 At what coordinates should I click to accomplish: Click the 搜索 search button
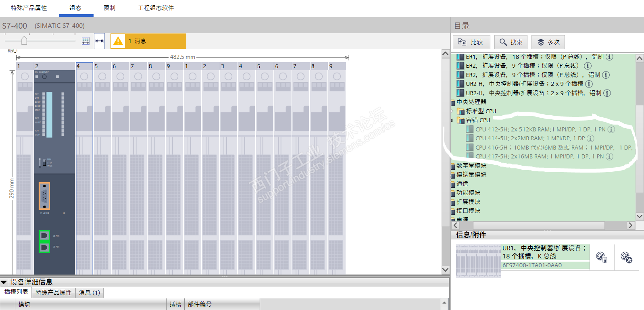tap(511, 42)
